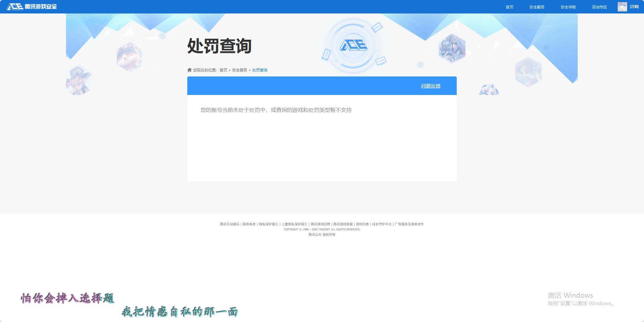Viewport: 644px width, 322px height.
Task: Open the 隐私保护指引 footer link
Action: pos(268,224)
